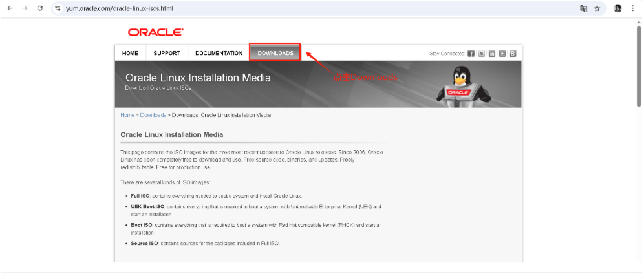Screen dimensions: 644x274
Task: Open the DOWNLOADS navigation tab
Action: [x=275, y=53]
